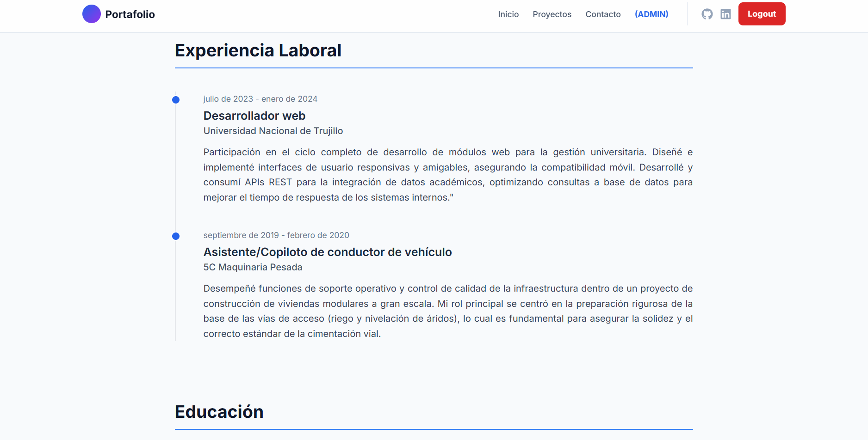
Task: Open the Proyectos nav item
Action: click(x=552, y=14)
